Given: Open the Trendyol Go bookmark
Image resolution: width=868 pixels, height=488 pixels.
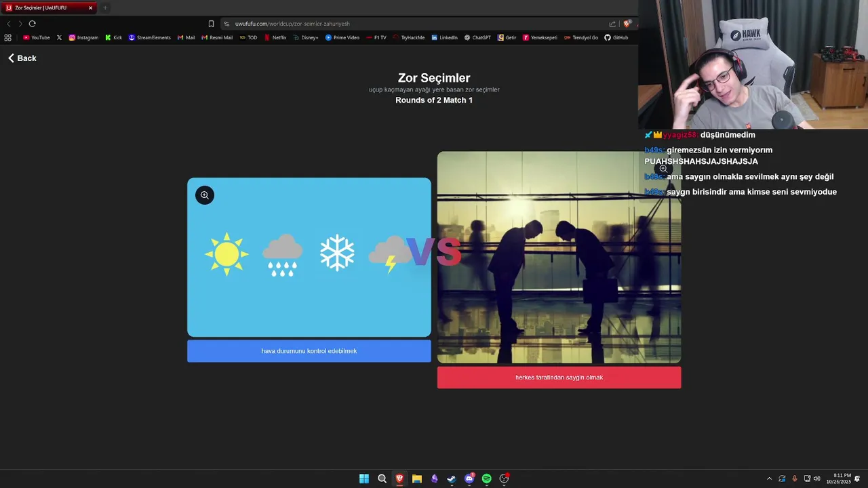Looking at the screenshot, I should pos(581,38).
